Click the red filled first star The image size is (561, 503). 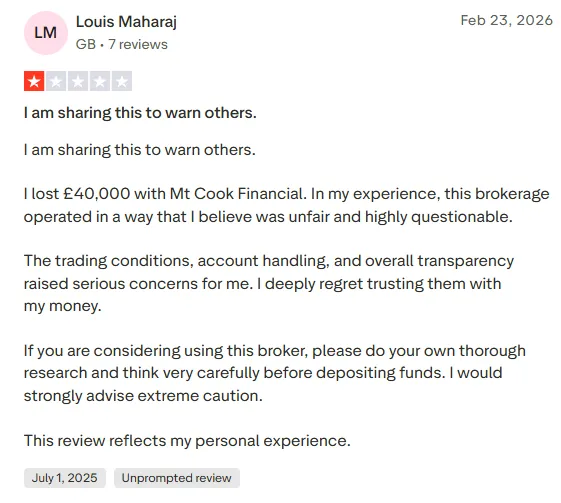point(34,81)
